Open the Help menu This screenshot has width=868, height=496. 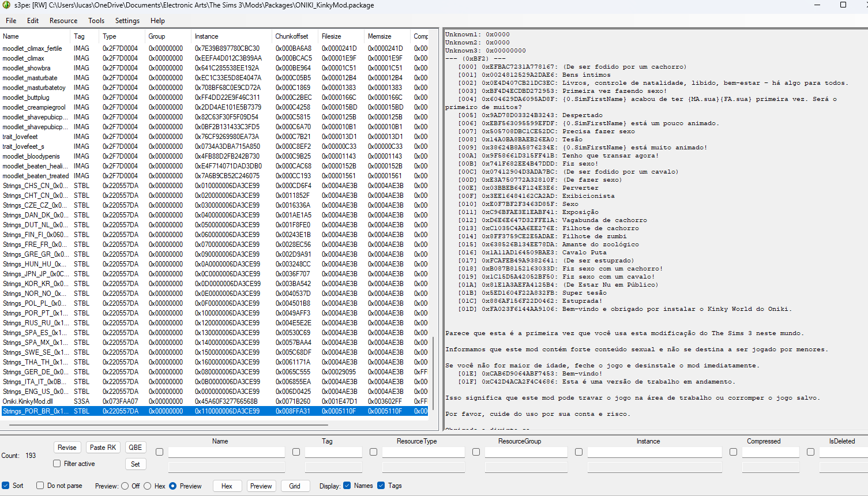(x=157, y=21)
